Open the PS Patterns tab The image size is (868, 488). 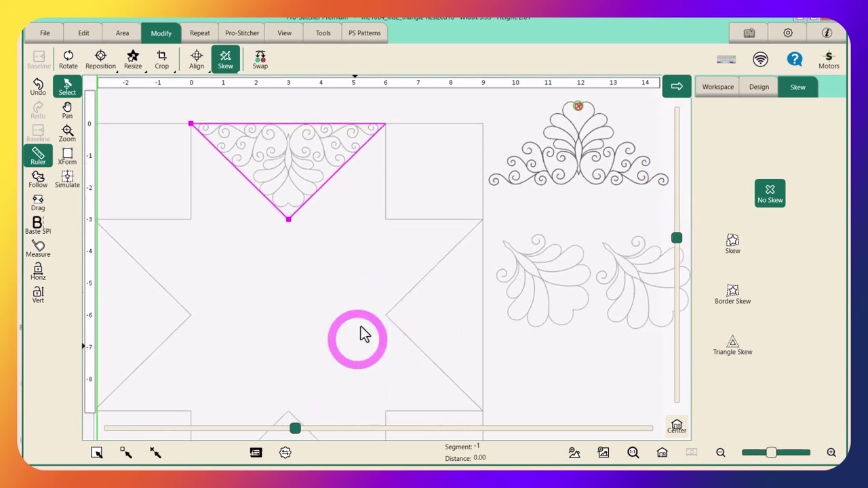pyautogui.click(x=365, y=33)
